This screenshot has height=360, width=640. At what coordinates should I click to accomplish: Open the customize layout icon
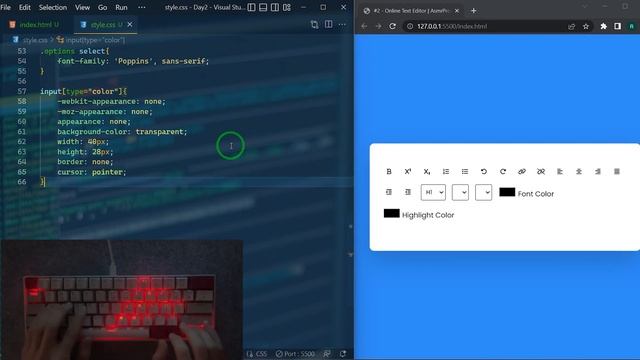click(x=287, y=7)
